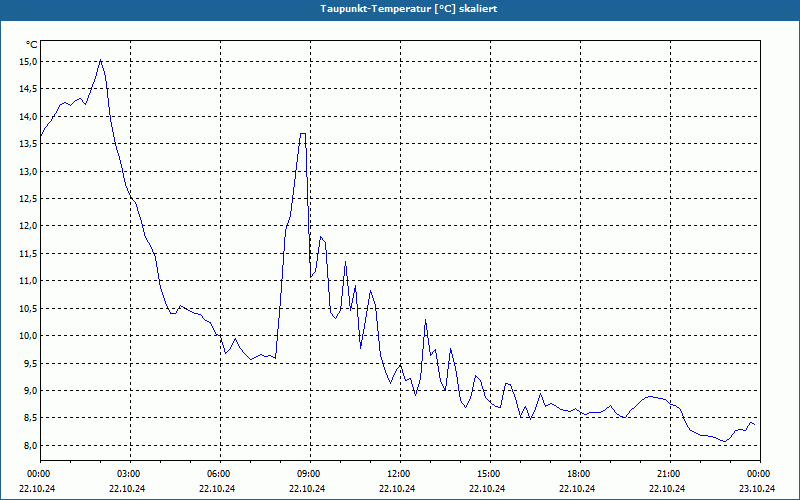Click the curve's 13,7 peak just before 09:00
The width and height of the screenshot is (800, 500).
click(303, 134)
